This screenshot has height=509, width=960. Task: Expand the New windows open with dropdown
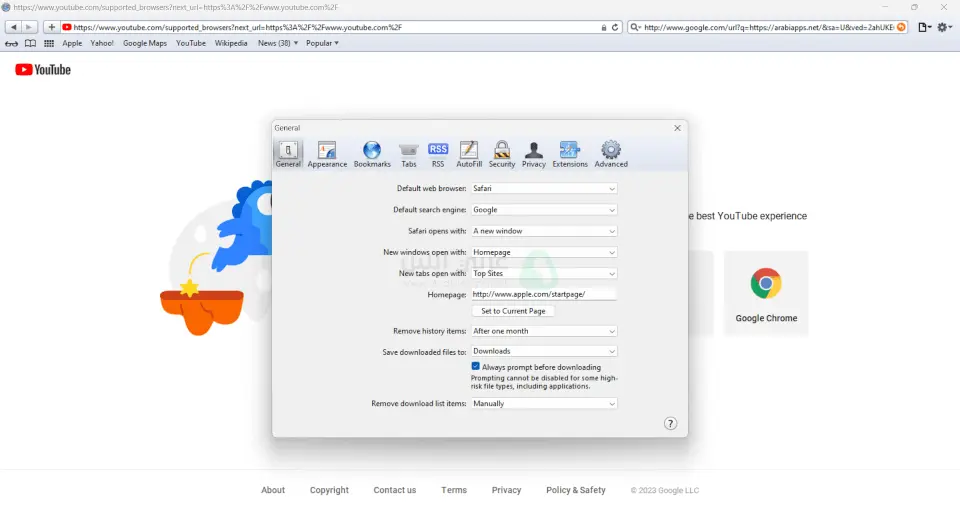(x=544, y=252)
